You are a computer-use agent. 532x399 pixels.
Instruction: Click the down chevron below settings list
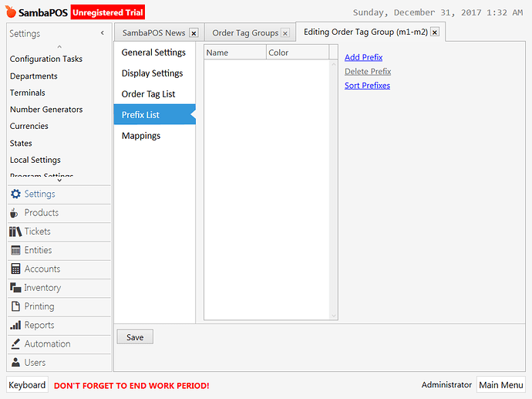(59, 181)
